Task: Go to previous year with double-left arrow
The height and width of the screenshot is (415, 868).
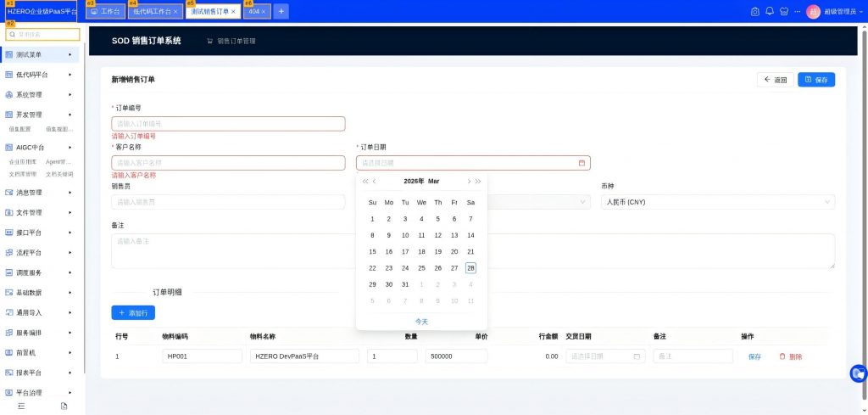Action: tap(365, 181)
